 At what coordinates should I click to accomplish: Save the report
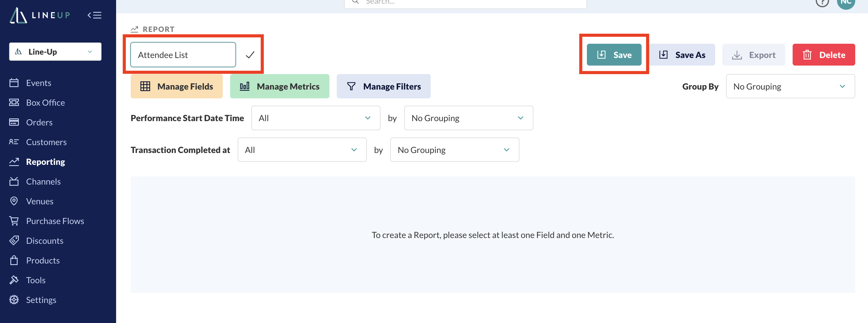614,55
